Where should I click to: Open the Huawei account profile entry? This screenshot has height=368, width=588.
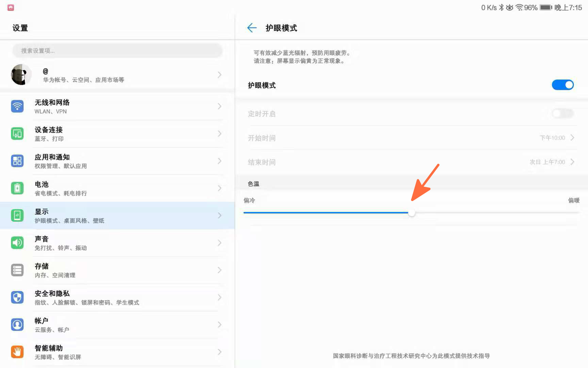[117, 74]
